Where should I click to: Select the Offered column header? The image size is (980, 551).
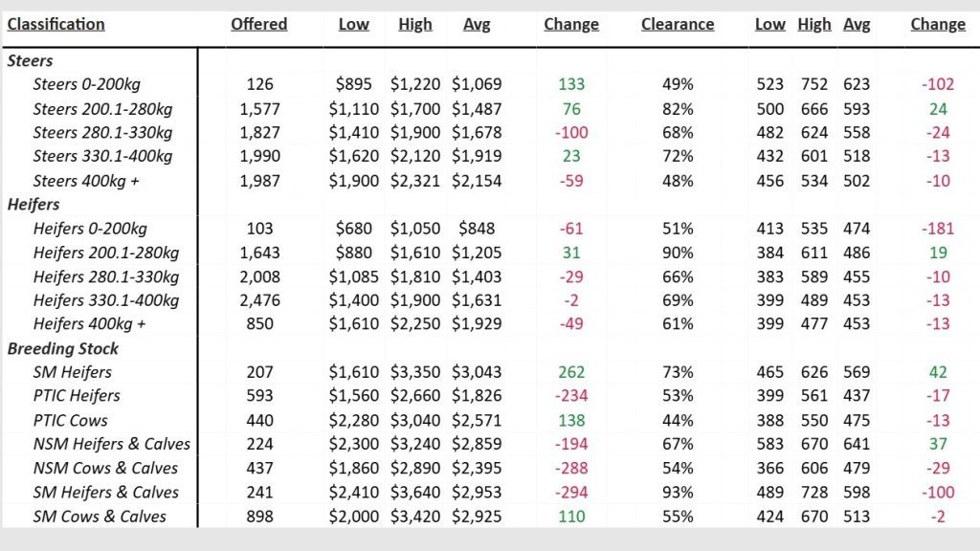(258, 25)
